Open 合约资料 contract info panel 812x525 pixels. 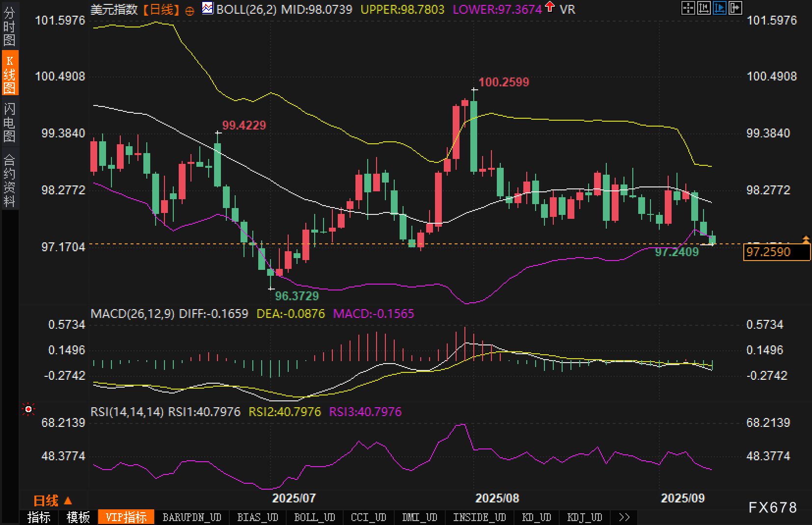point(9,181)
